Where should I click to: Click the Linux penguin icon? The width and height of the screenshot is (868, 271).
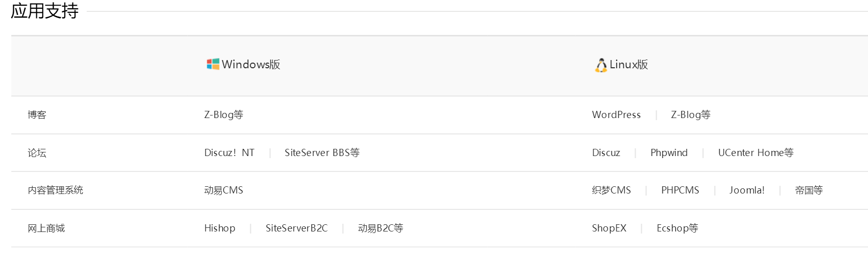click(x=601, y=65)
